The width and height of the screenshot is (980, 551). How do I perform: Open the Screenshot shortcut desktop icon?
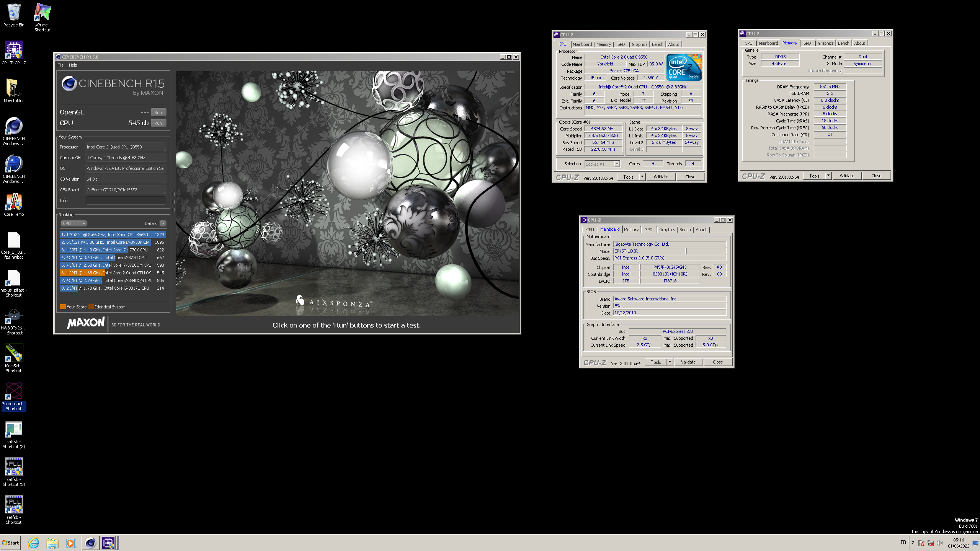pyautogui.click(x=14, y=396)
